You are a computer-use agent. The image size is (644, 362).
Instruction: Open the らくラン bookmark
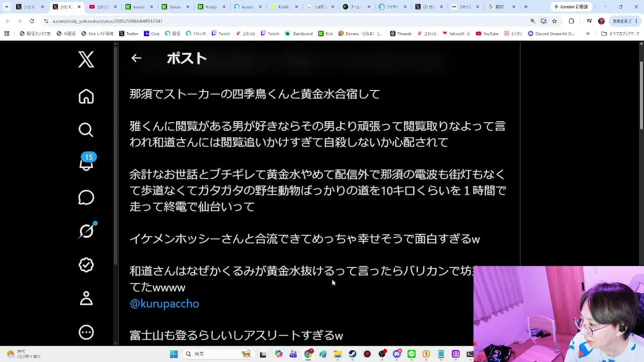(513, 34)
